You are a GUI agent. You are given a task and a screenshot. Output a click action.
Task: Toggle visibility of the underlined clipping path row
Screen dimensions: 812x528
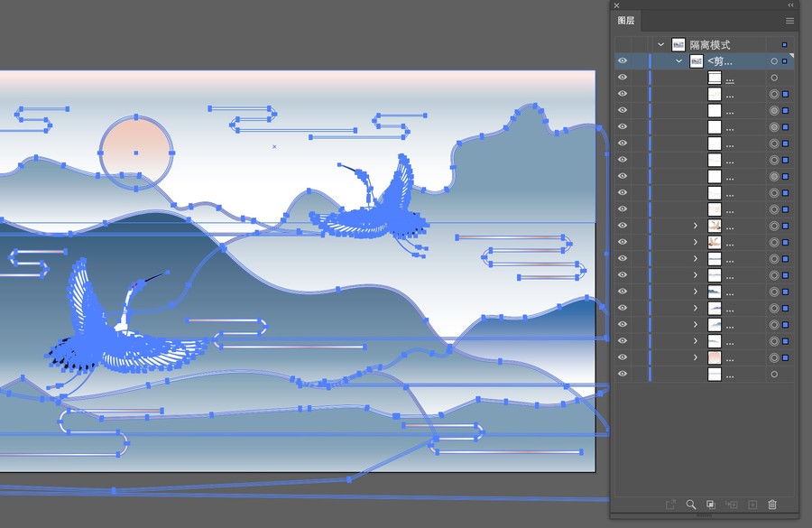point(623,78)
